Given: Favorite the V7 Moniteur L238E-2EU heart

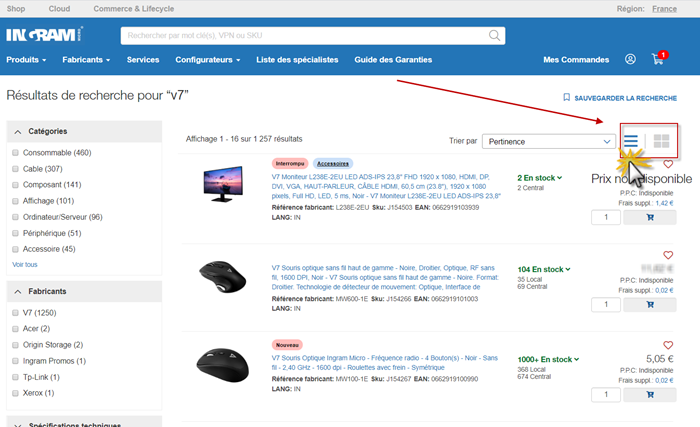Looking at the screenshot, I should pos(668,164).
